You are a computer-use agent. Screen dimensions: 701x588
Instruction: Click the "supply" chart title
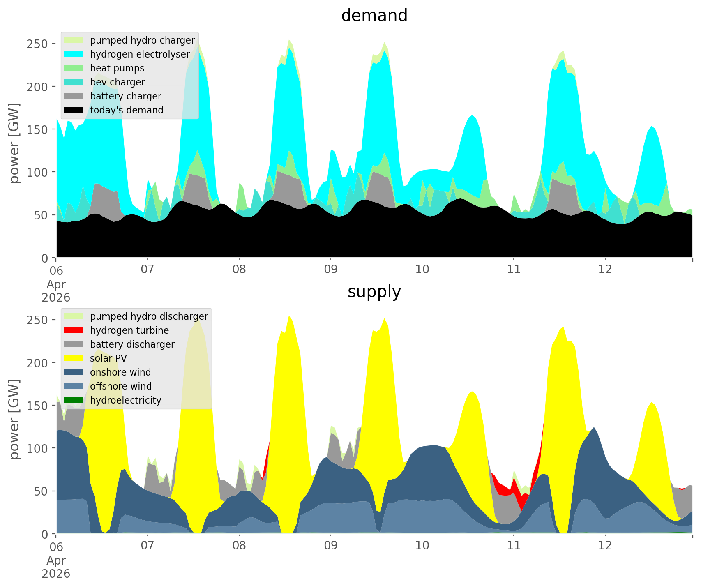[374, 292]
